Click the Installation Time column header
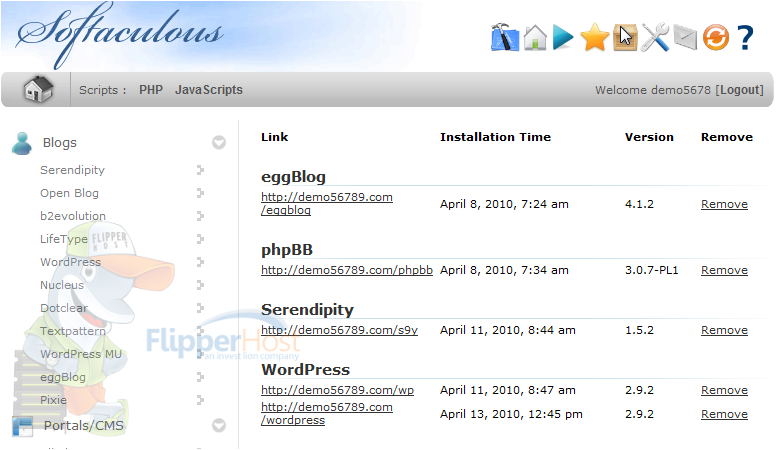The height and width of the screenshot is (450, 776). click(495, 137)
